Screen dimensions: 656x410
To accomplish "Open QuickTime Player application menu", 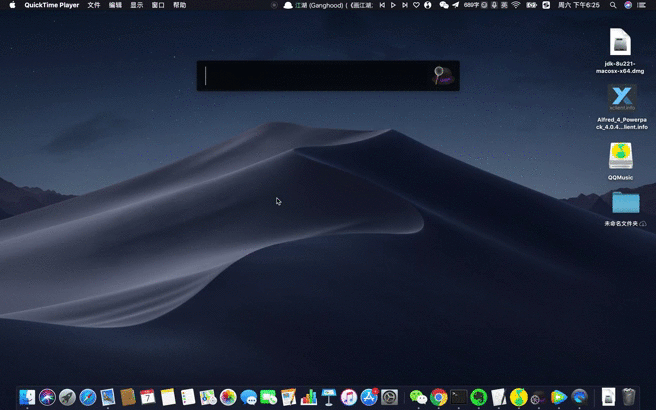I will point(52,5).
